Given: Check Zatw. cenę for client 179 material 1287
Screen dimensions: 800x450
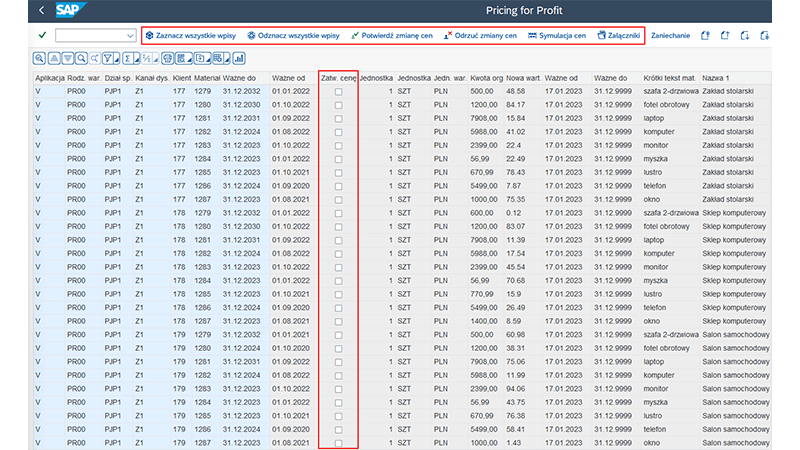Looking at the screenshot, I should pos(338,443).
